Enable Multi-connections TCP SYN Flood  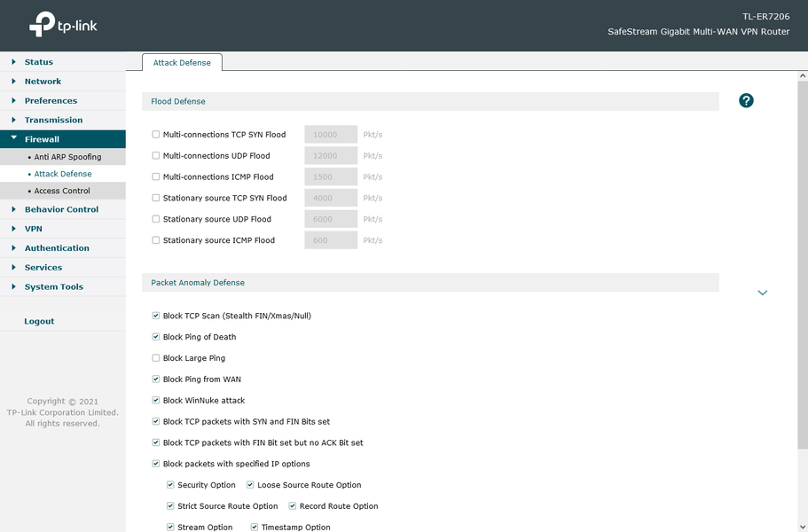[x=155, y=135]
